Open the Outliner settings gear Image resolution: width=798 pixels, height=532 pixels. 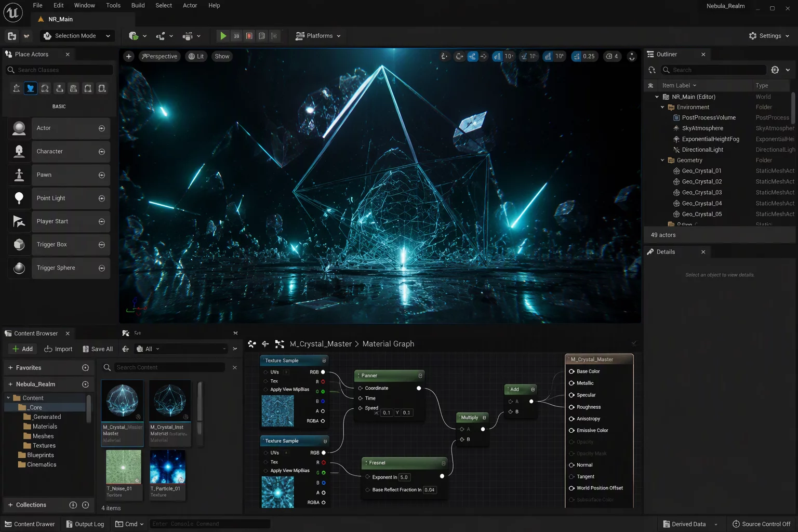pos(775,70)
